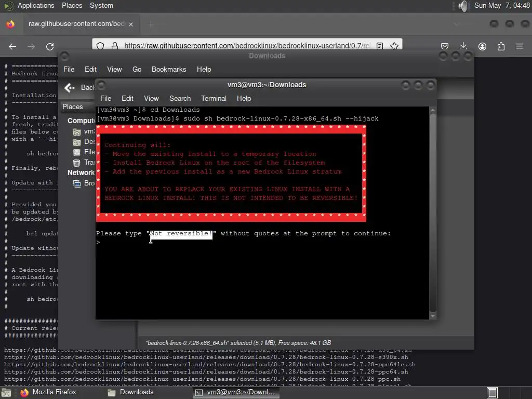Click the terminal vertical scrollbar
The height and width of the screenshot is (399, 532).
pos(432,213)
